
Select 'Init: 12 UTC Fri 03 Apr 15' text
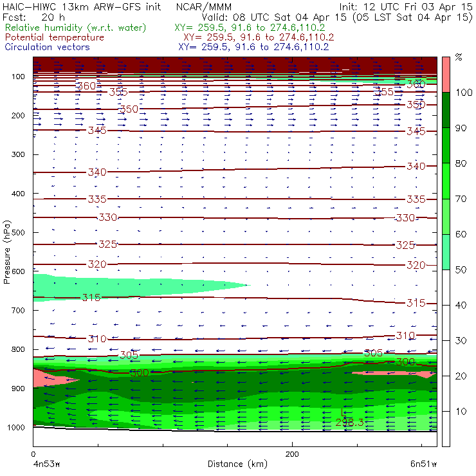[406, 7]
